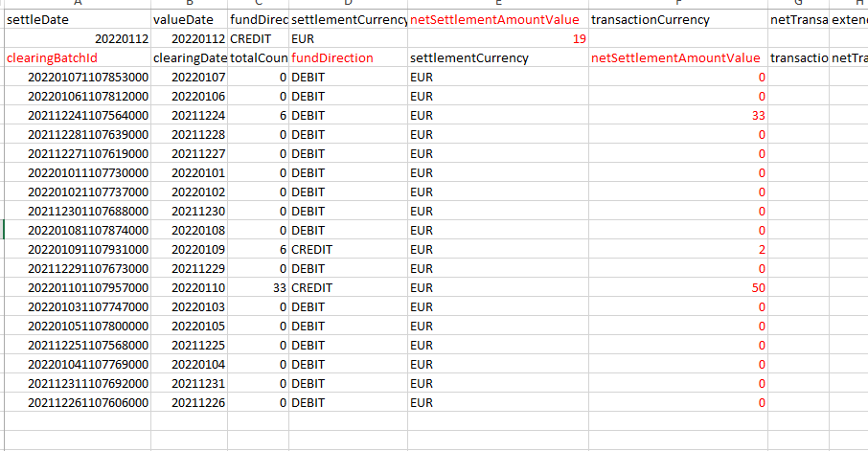Select the clearingDate header cell
The image size is (868, 451).
pos(189,58)
